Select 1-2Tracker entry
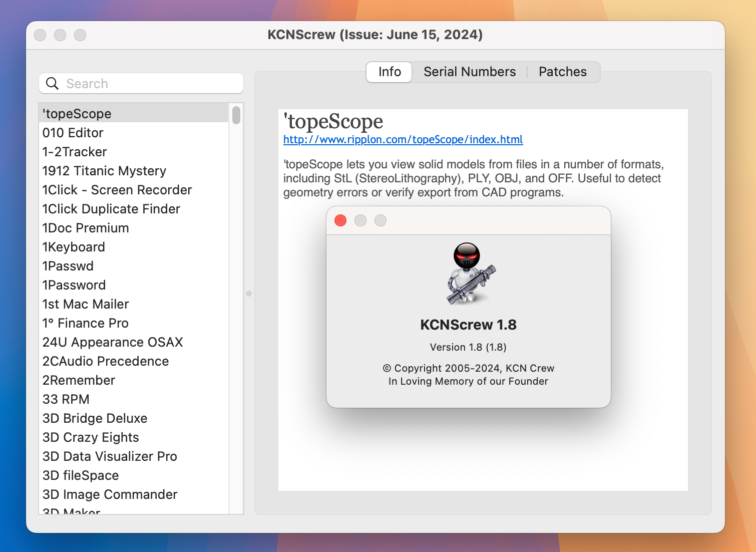The image size is (756, 552). tap(134, 152)
